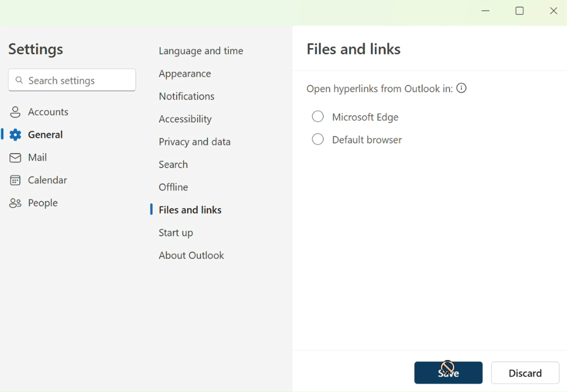This screenshot has width=567, height=392.
Task: Open the Offline settings
Action: tap(173, 187)
